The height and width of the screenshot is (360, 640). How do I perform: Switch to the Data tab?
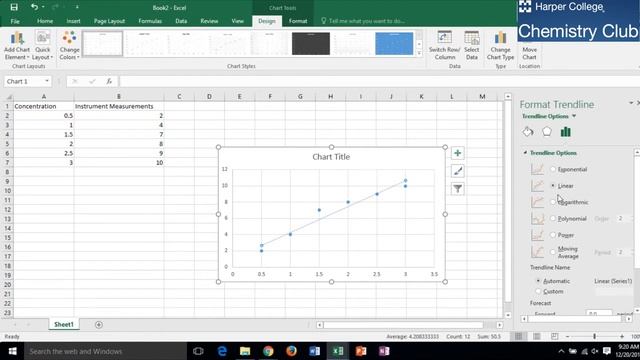tap(181, 21)
